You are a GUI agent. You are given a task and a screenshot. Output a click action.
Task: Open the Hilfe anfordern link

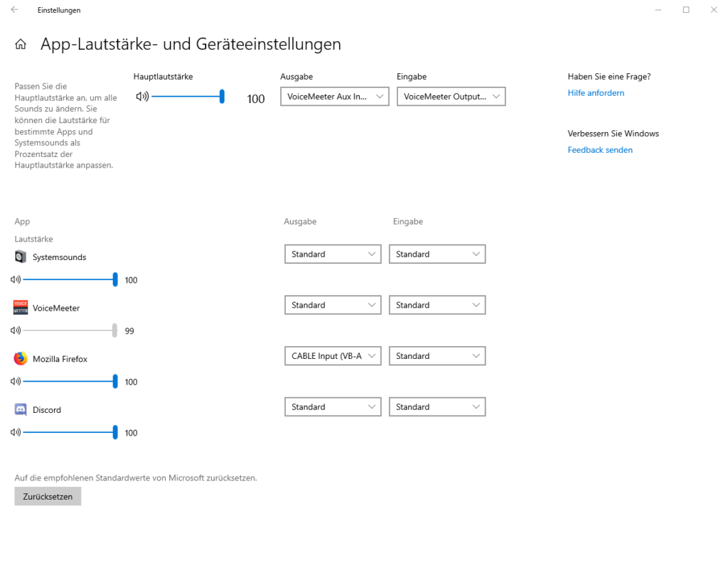596,93
